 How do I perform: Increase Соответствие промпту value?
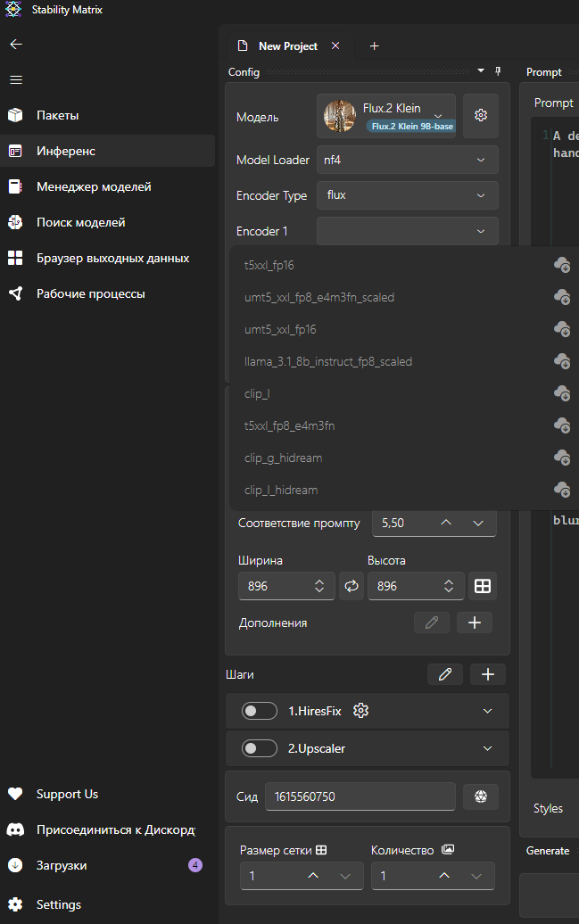click(446, 523)
